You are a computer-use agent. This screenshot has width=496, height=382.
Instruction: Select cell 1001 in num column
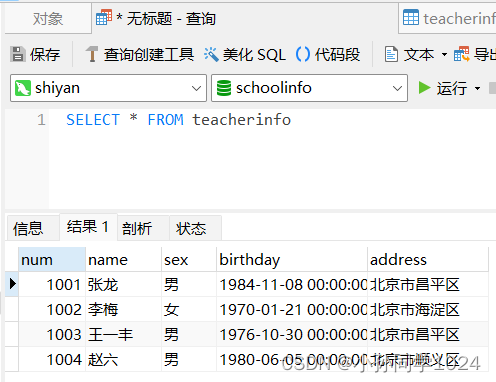[52, 285]
